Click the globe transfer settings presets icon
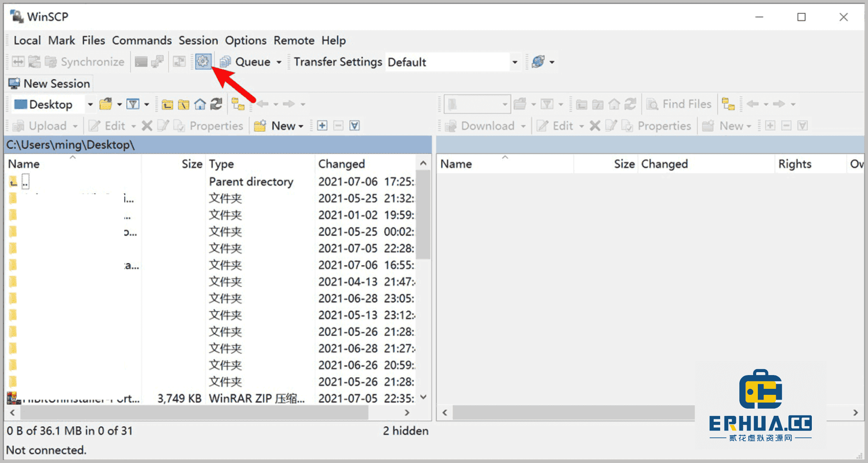 pos(538,62)
